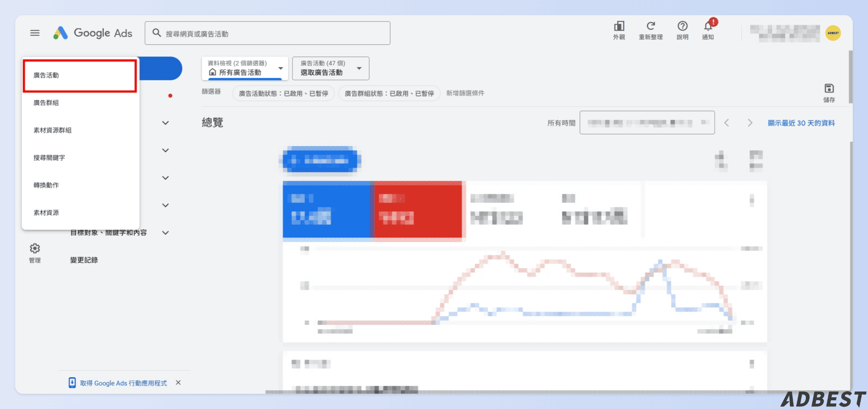The image size is (868, 409).
Task: Dismiss the mobile app banner
Action: [x=178, y=383]
